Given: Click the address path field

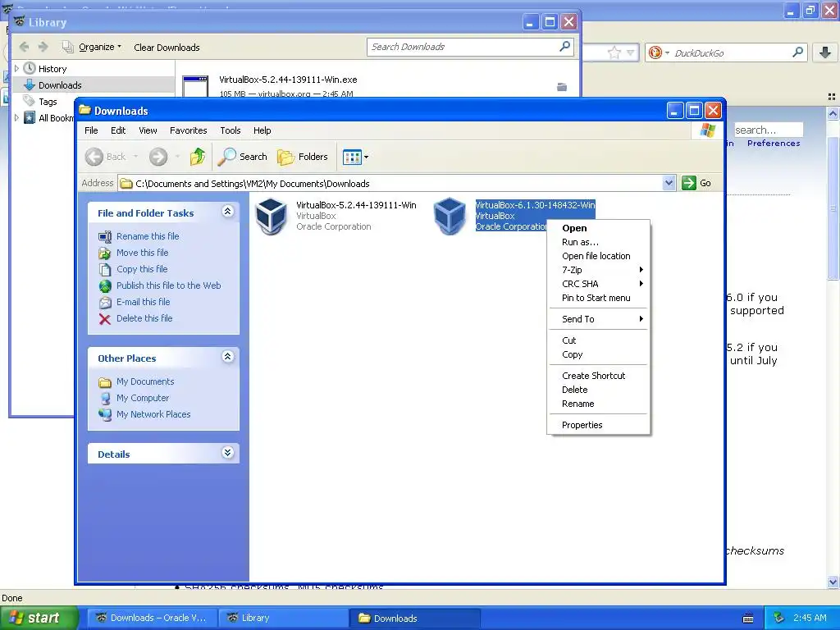Looking at the screenshot, I should click(x=390, y=183).
